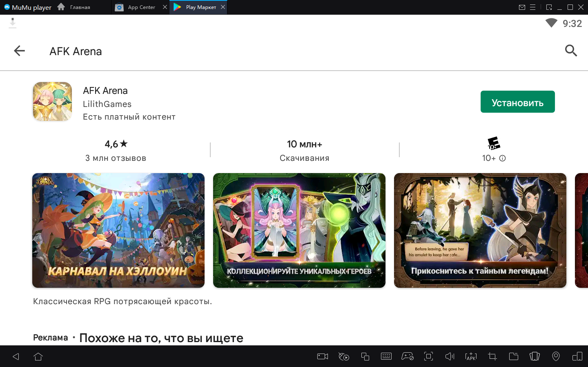The height and width of the screenshot is (367, 588).
Task: Open the keyboard mapping tool
Action: tap(386, 356)
